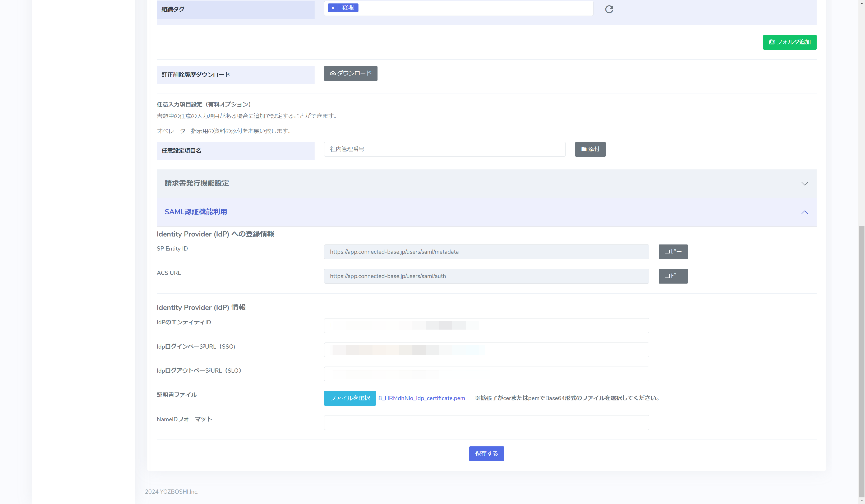865x504 pixels.
Task: Save settings with 保存する button
Action: (x=486, y=454)
